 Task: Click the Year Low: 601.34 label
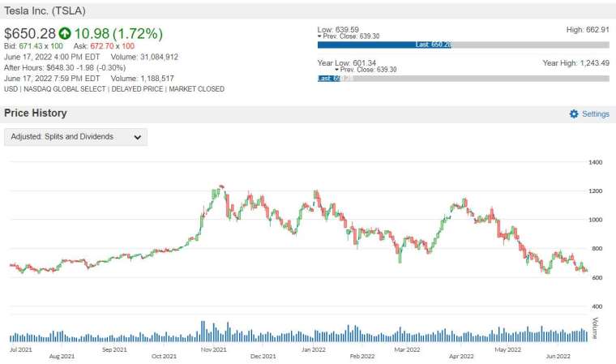pyautogui.click(x=347, y=63)
